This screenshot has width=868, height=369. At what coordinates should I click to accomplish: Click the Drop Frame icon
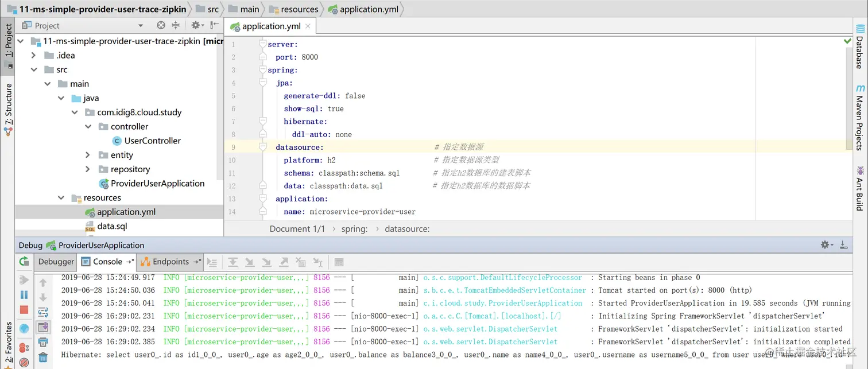(300, 262)
